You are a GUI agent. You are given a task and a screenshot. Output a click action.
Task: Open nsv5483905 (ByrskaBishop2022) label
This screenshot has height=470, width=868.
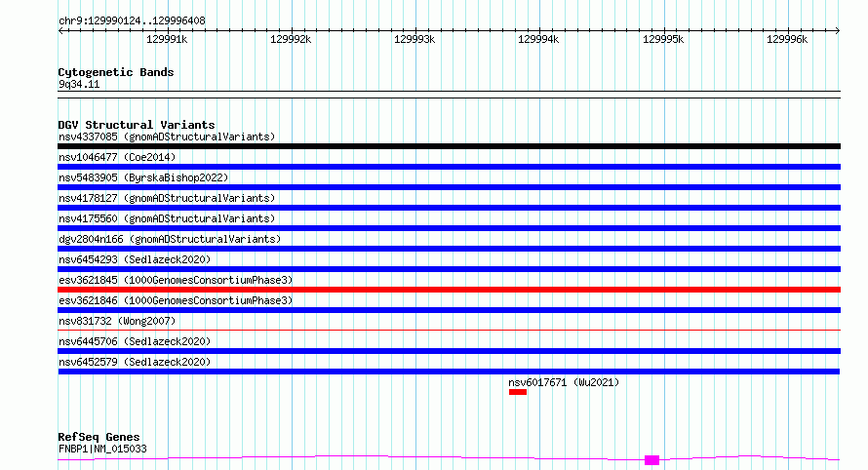tap(143, 177)
